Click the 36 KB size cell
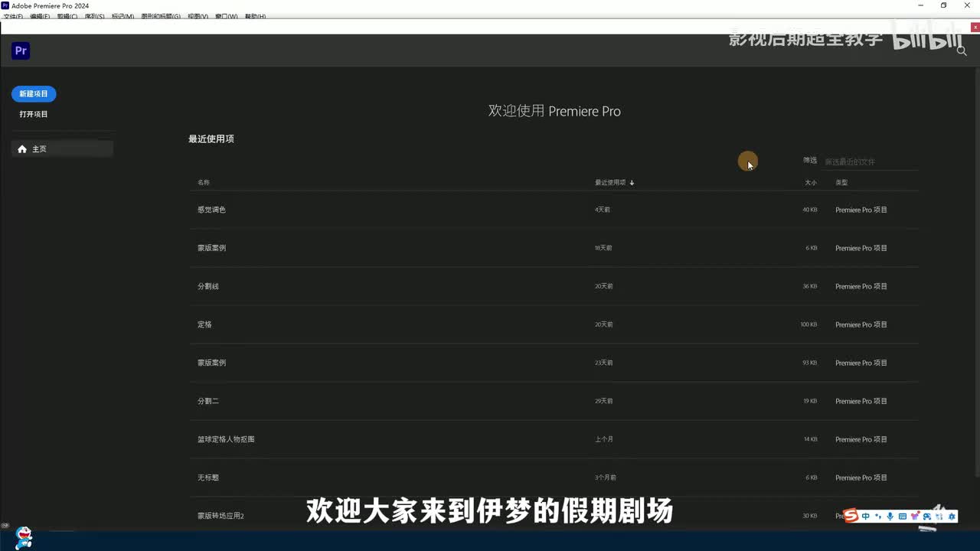 pos(809,286)
